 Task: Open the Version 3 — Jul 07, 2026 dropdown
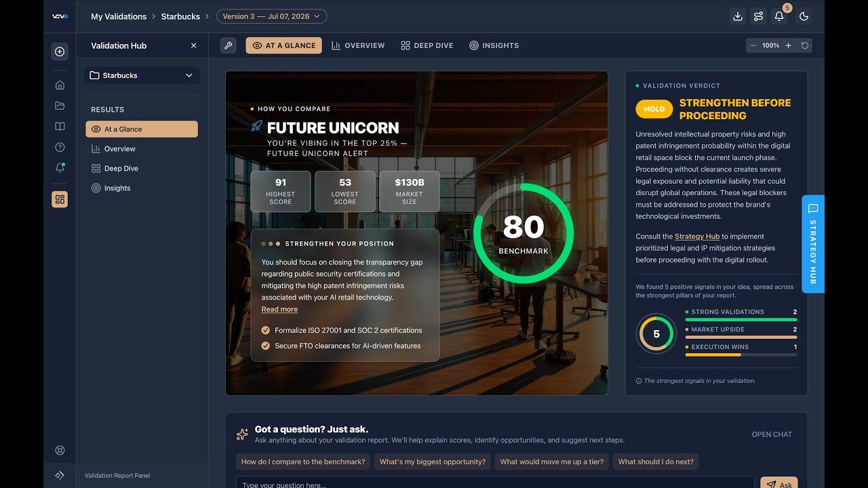tap(271, 16)
